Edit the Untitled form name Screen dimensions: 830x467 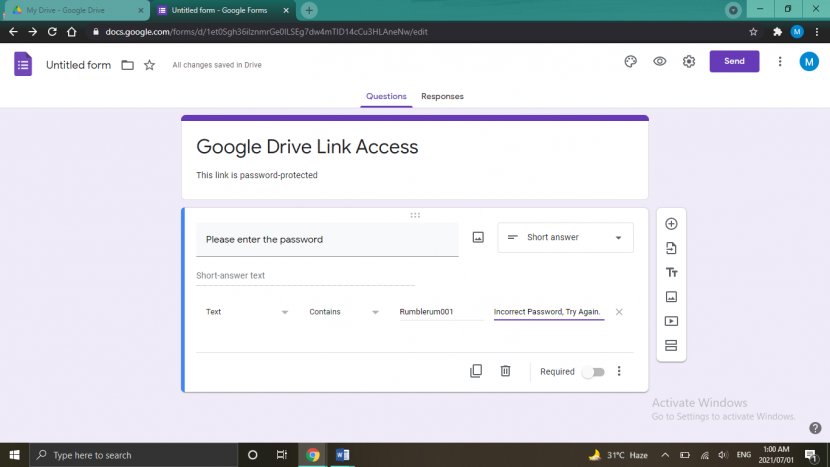coord(78,65)
